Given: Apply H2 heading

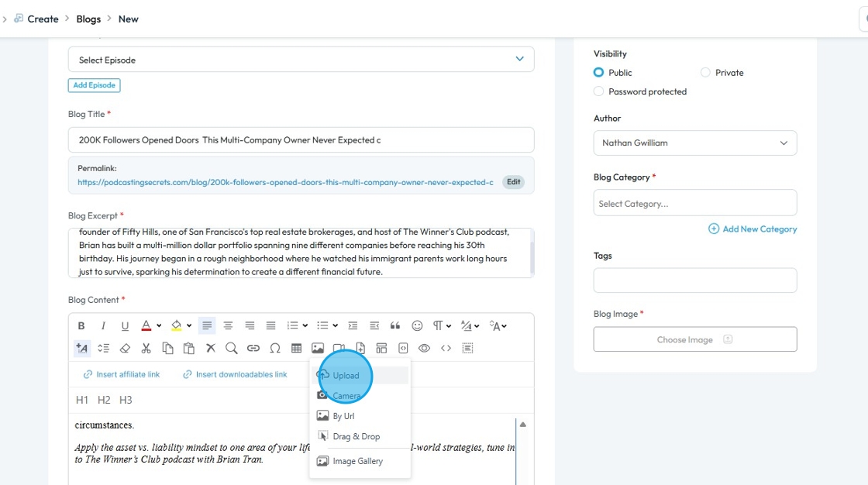Looking at the screenshot, I should click(x=104, y=400).
